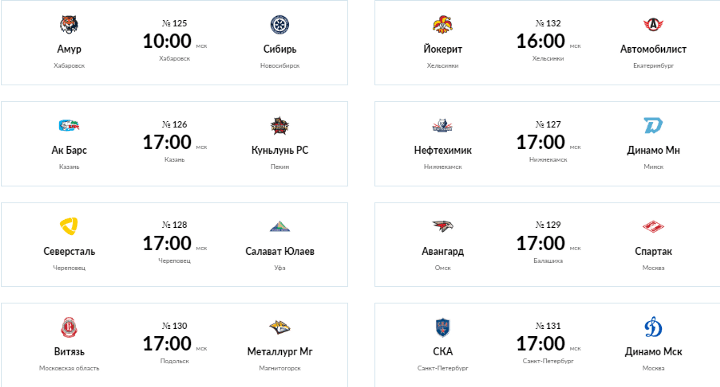The width and height of the screenshot is (720, 387).
Task: Click the Нефтехимик team name
Action: click(443, 150)
